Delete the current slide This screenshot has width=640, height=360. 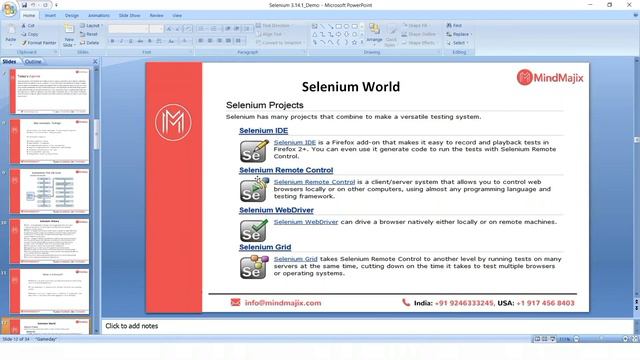(x=90, y=43)
